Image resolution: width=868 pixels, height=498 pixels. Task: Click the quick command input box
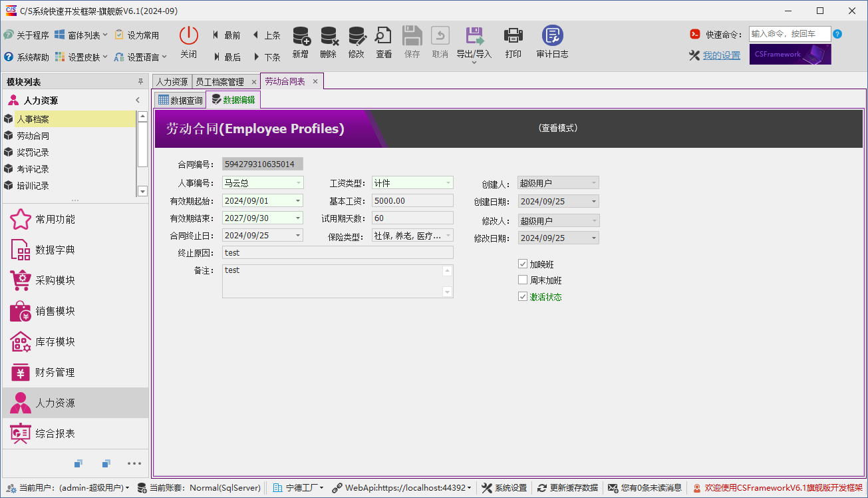coord(790,34)
